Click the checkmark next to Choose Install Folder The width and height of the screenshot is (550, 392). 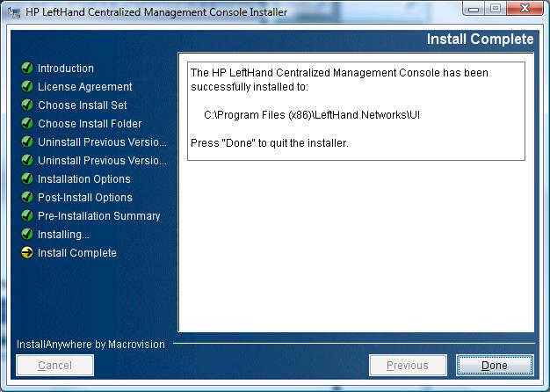pyautogui.click(x=27, y=124)
